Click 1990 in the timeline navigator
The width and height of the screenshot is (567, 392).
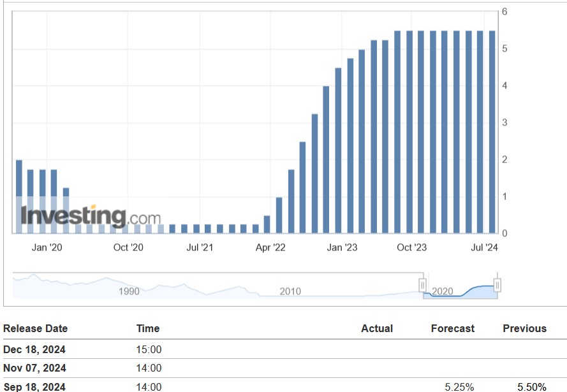click(129, 291)
